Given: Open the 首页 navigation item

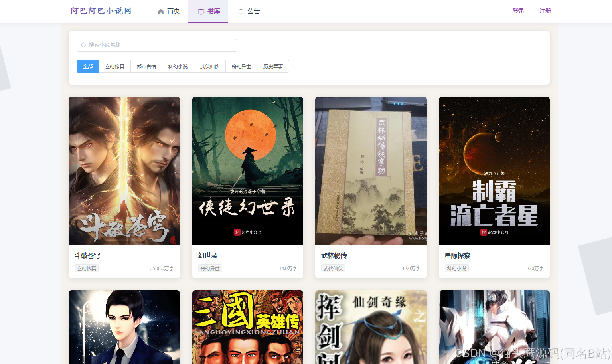Looking at the screenshot, I should tap(169, 11).
